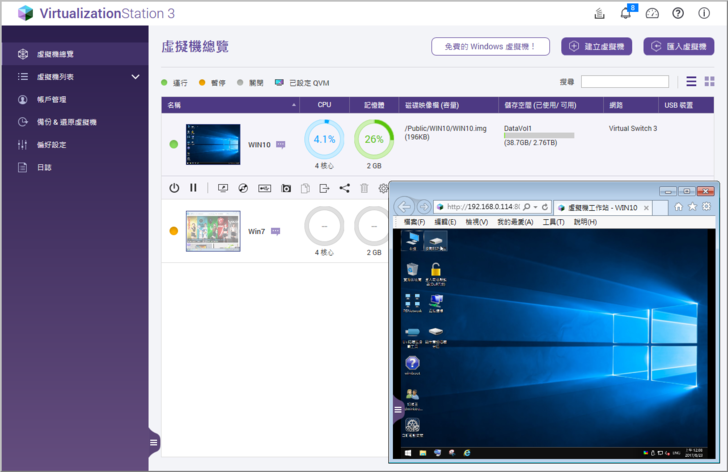Click the USB device icon in the toolbar
This screenshot has height=472, width=728.
pos(265,187)
